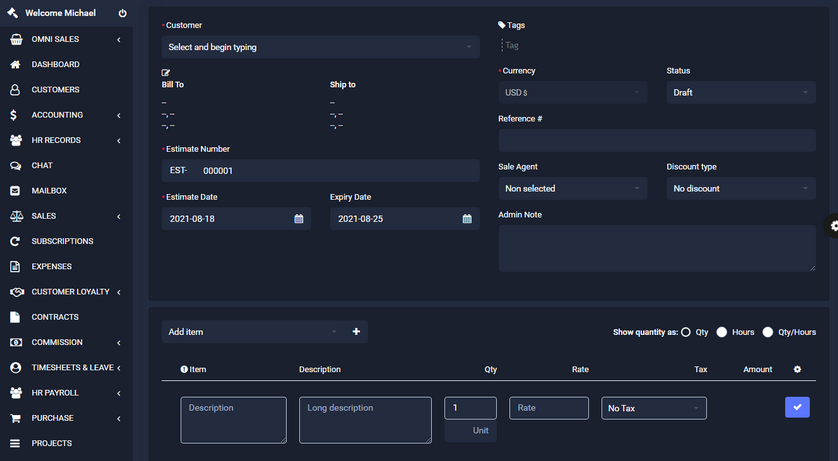Click the info icon beside Item header
This screenshot has width=838, height=461.
click(x=184, y=370)
